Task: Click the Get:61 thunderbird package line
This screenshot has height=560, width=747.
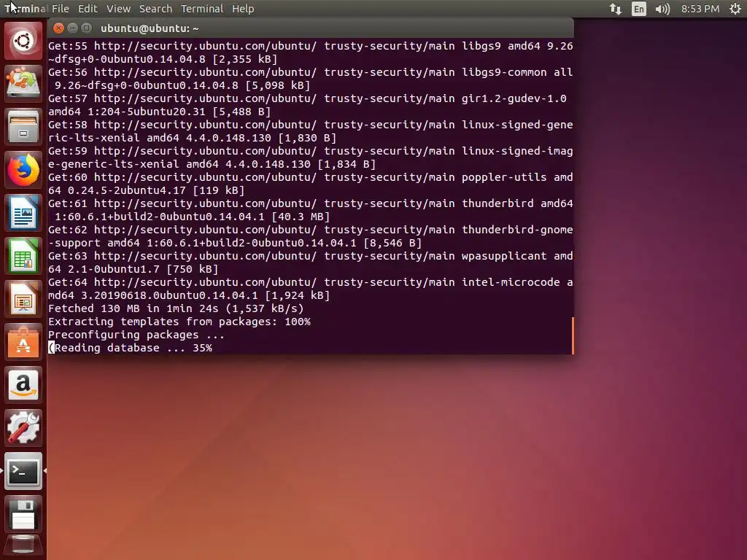Action: 311,210
